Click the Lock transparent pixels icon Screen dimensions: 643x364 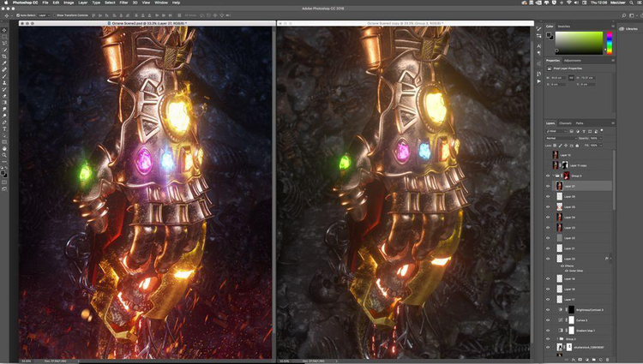coord(555,146)
